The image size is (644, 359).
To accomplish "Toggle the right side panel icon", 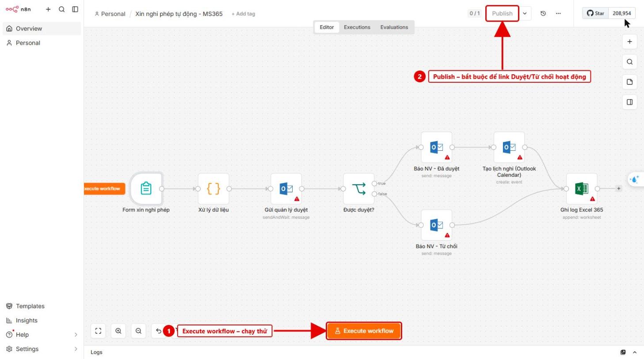I will [629, 102].
